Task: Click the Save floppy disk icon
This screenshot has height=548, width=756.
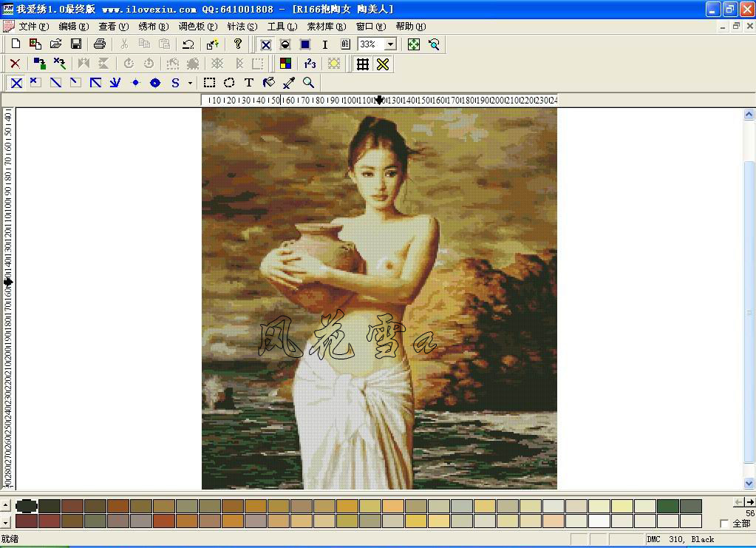Action: pyautogui.click(x=75, y=44)
